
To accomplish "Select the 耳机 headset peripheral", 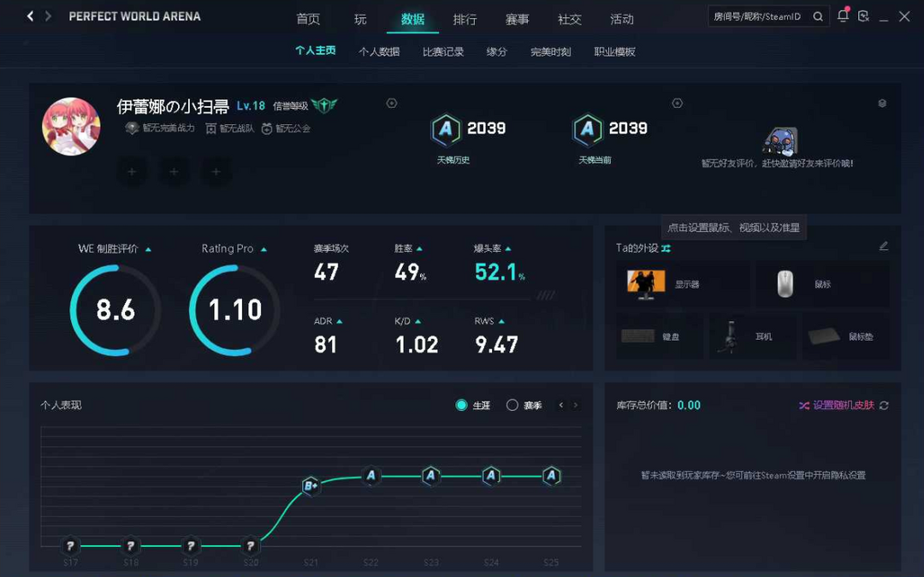I will (x=753, y=336).
